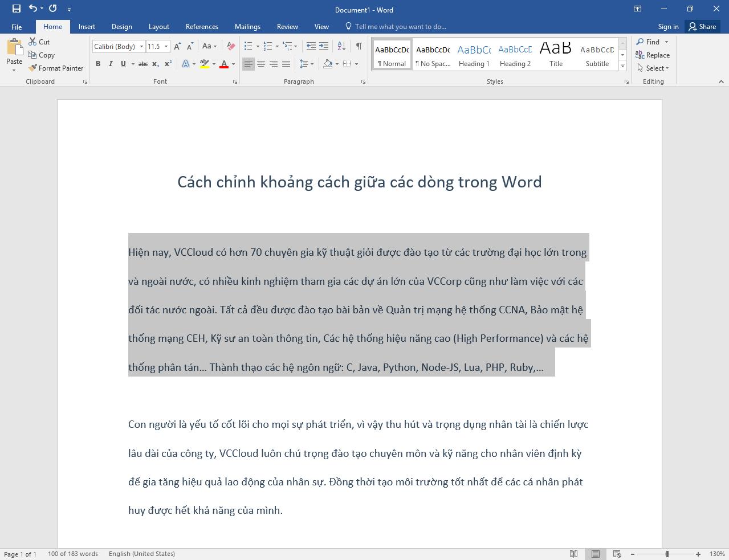
Task: Align paragraph text to the right
Action: tap(274, 64)
